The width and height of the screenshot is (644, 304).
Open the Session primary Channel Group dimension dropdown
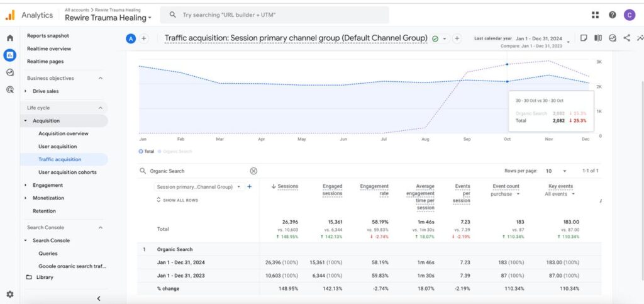(x=199, y=186)
